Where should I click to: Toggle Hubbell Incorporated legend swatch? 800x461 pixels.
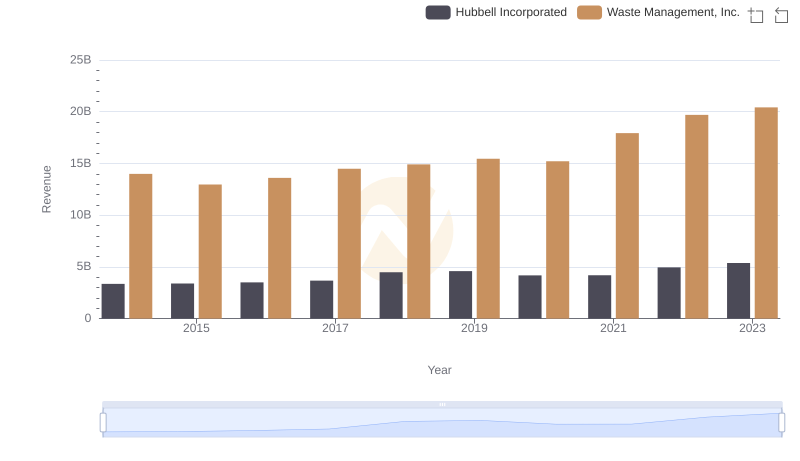(438, 12)
